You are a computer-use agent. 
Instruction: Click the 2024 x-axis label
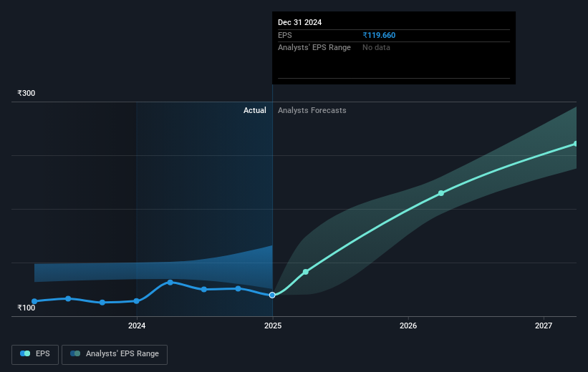tap(137, 326)
